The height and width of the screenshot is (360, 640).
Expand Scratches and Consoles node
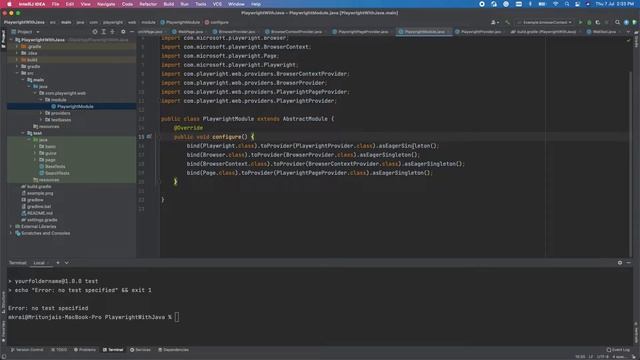pyautogui.click(x=11, y=233)
